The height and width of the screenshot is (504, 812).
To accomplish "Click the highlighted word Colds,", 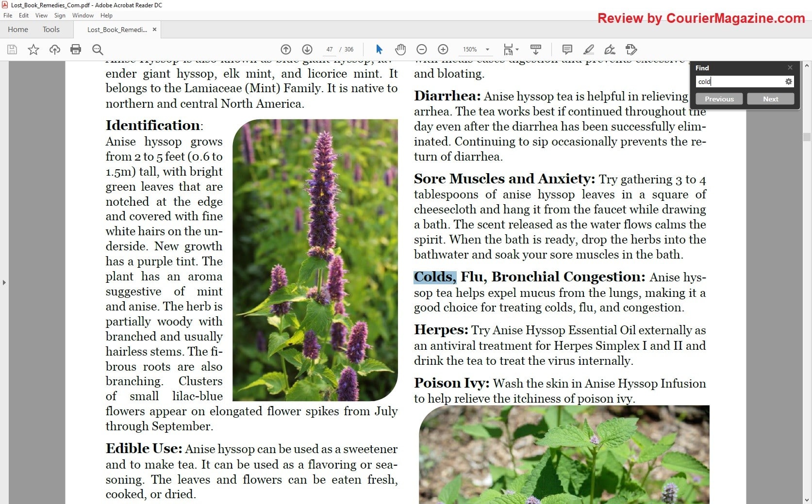I will (x=435, y=277).
